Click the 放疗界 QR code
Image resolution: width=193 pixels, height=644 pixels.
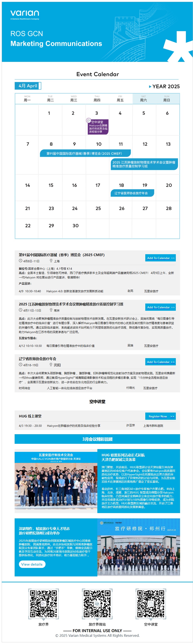point(43,604)
